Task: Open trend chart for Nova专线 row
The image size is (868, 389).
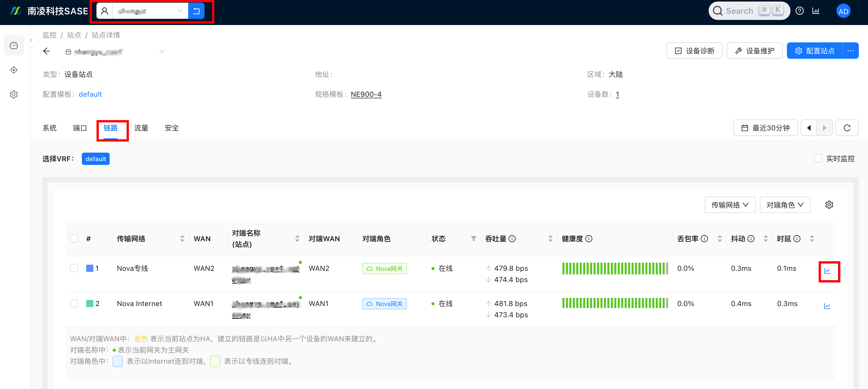Action: (x=827, y=271)
